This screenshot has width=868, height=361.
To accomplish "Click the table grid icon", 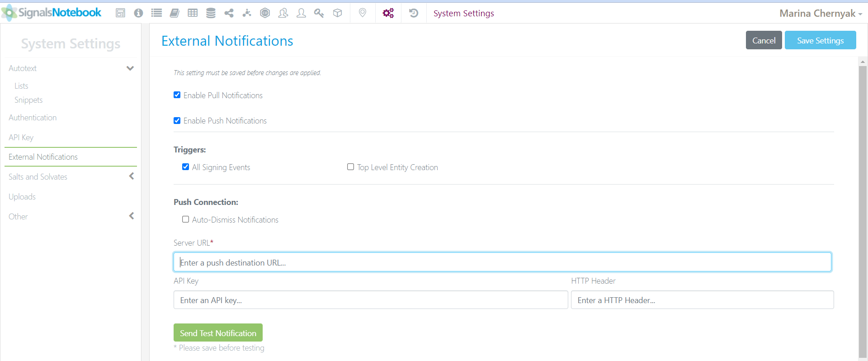I will tap(193, 13).
